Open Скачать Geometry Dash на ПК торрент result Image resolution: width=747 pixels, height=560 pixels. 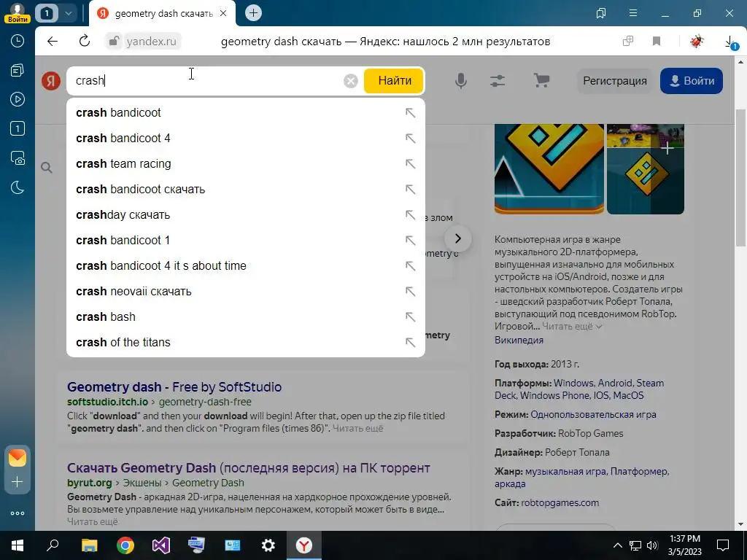[x=249, y=467]
